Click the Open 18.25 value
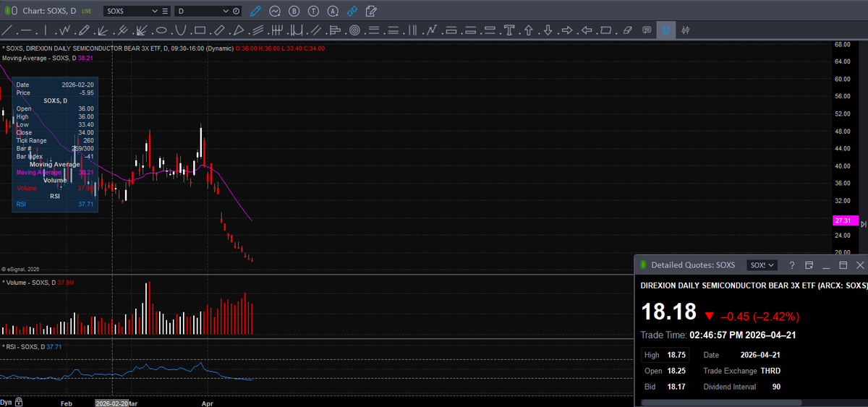The height and width of the screenshot is (407, 868). coord(676,371)
